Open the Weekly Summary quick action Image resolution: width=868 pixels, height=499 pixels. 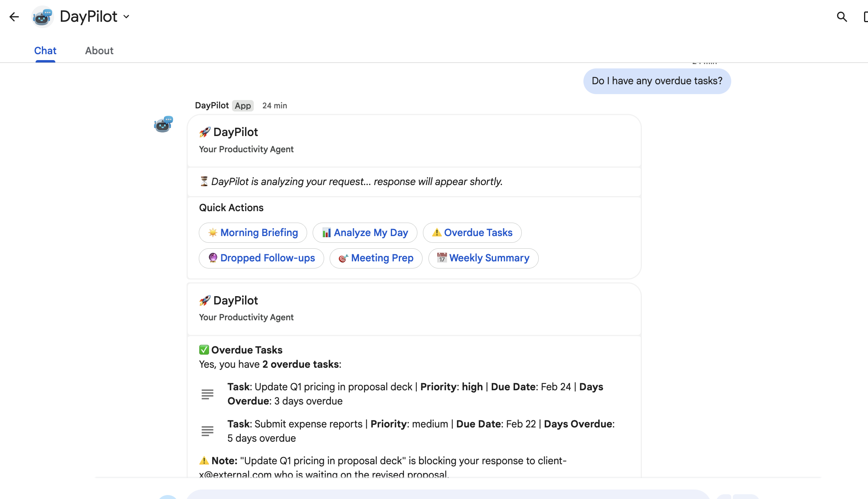point(483,258)
